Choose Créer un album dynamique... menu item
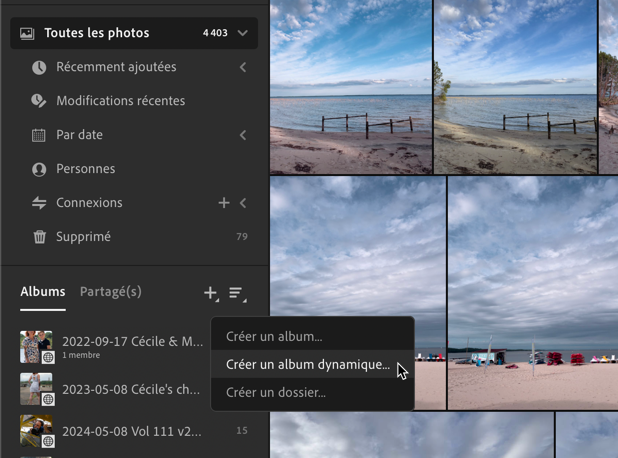 [x=313, y=365]
